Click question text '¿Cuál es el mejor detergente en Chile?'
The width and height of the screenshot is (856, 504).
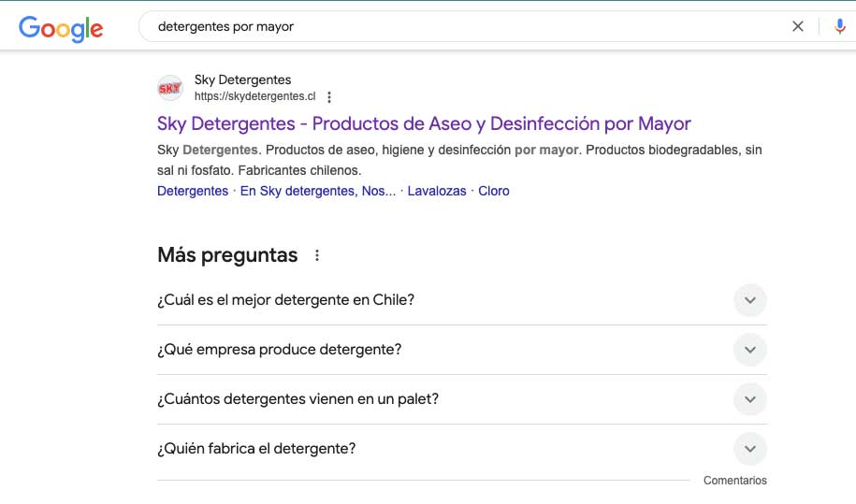pyautogui.click(x=285, y=300)
